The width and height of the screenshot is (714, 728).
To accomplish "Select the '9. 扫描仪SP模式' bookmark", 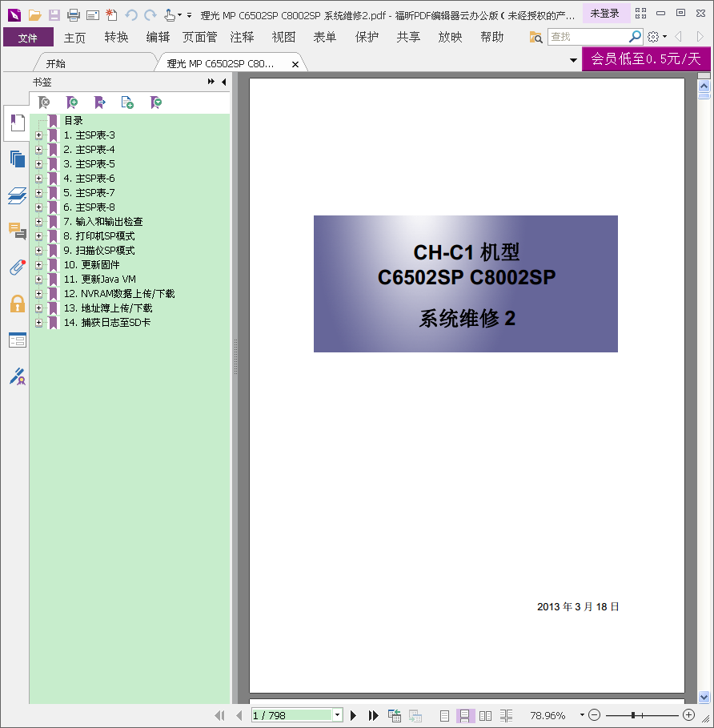I will point(99,251).
